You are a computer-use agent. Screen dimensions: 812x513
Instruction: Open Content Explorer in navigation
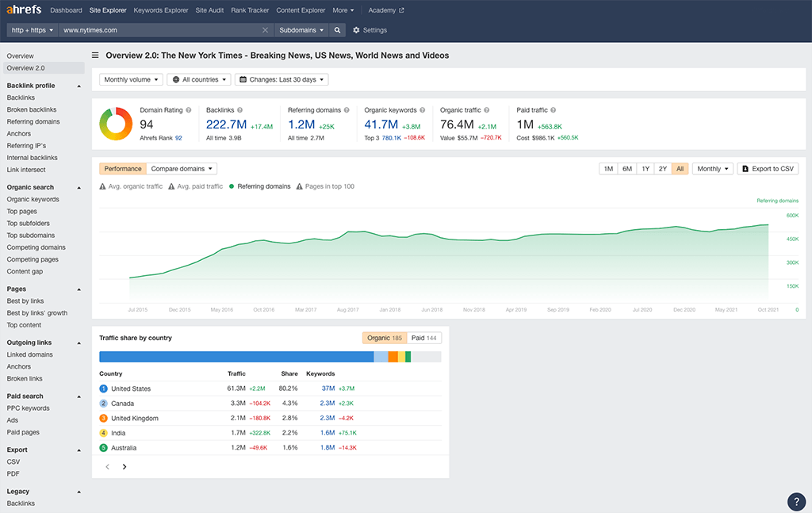(301, 10)
